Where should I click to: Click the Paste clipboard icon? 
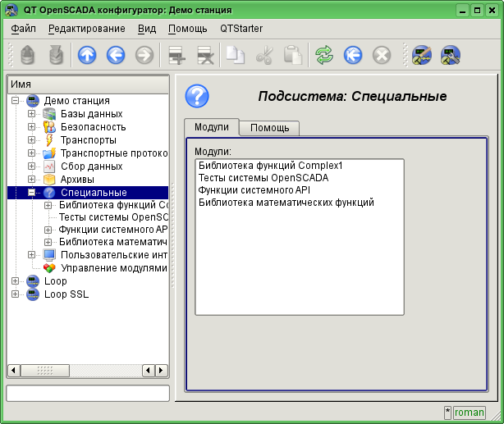pyautogui.click(x=293, y=55)
